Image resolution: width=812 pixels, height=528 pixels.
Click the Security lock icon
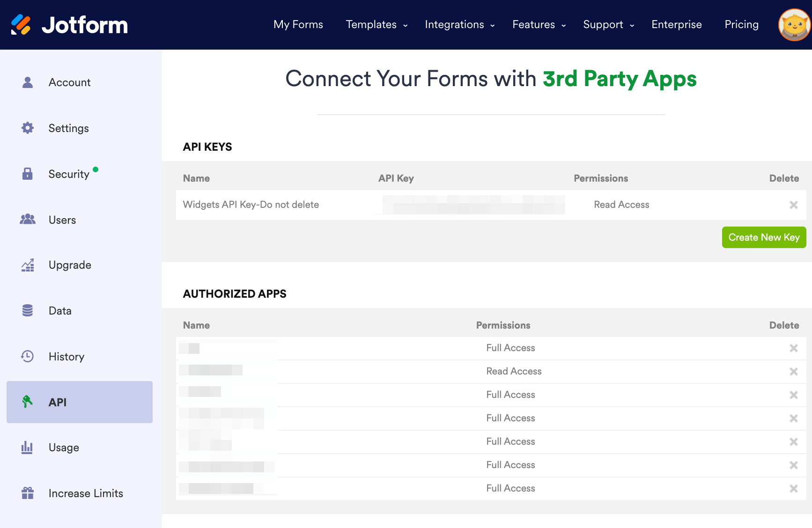pos(28,174)
